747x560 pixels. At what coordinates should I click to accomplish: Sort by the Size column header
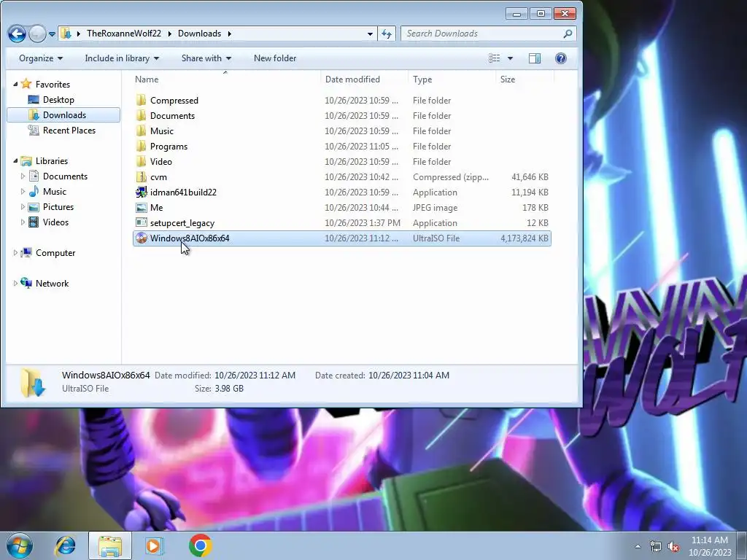click(x=525, y=79)
